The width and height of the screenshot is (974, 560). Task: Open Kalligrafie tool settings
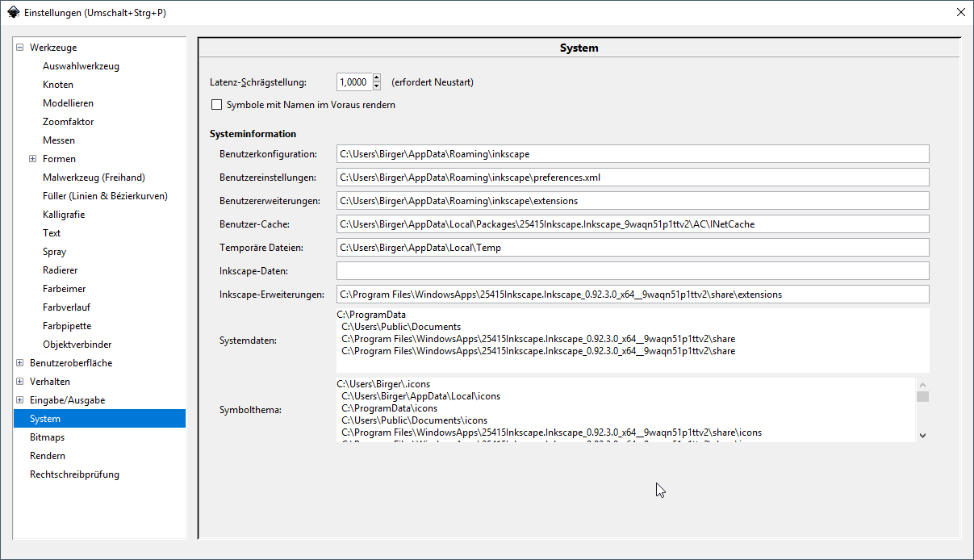pyautogui.click(x=64, y=215)
